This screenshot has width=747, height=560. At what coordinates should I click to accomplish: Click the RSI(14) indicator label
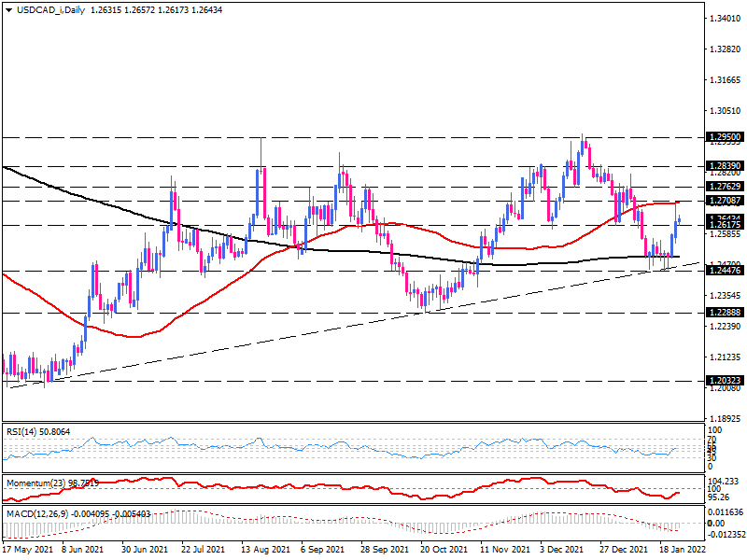click(x=24, y=432)
